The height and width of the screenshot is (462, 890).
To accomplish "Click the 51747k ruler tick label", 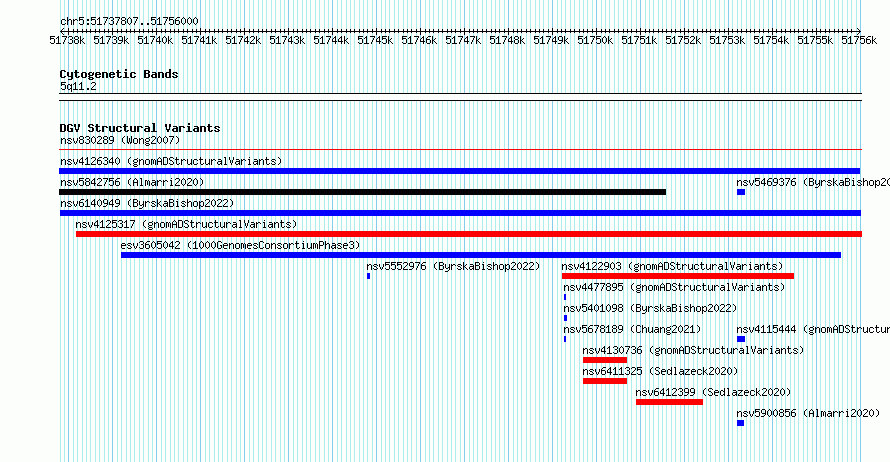I will [x=463, y=40].
